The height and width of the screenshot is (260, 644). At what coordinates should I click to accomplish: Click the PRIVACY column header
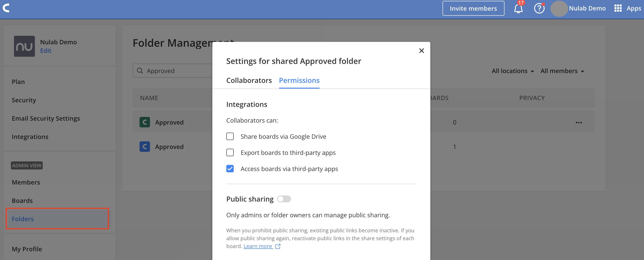[532, 98]
